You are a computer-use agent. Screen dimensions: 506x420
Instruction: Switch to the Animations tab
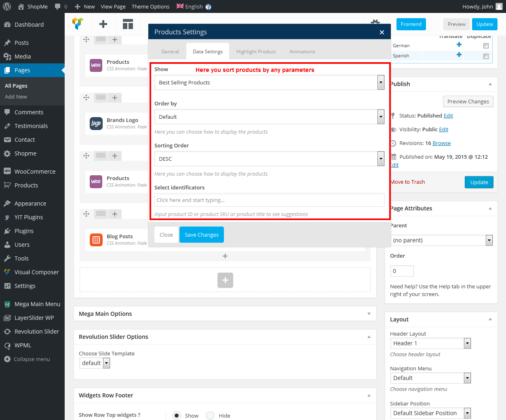point(302,52)
